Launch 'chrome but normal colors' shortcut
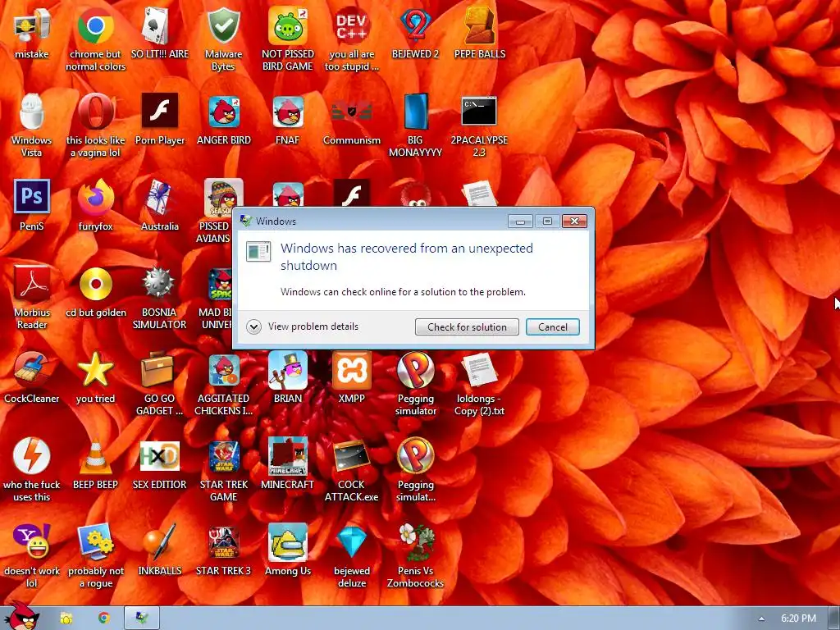The height and width of the screenshot is (630, 840). pos(95,25)
